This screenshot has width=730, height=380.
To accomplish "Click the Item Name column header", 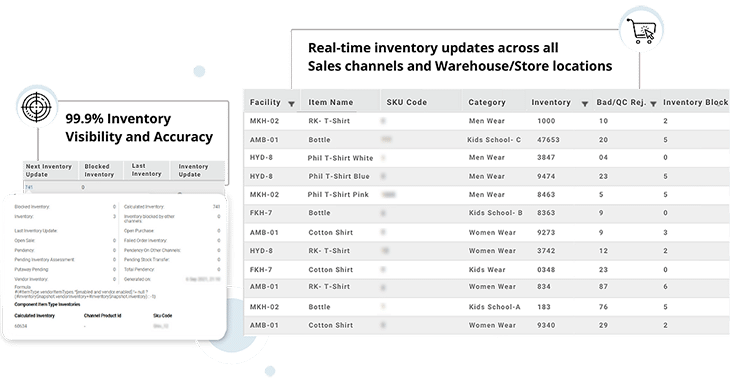I will click(x=331, y=102).
